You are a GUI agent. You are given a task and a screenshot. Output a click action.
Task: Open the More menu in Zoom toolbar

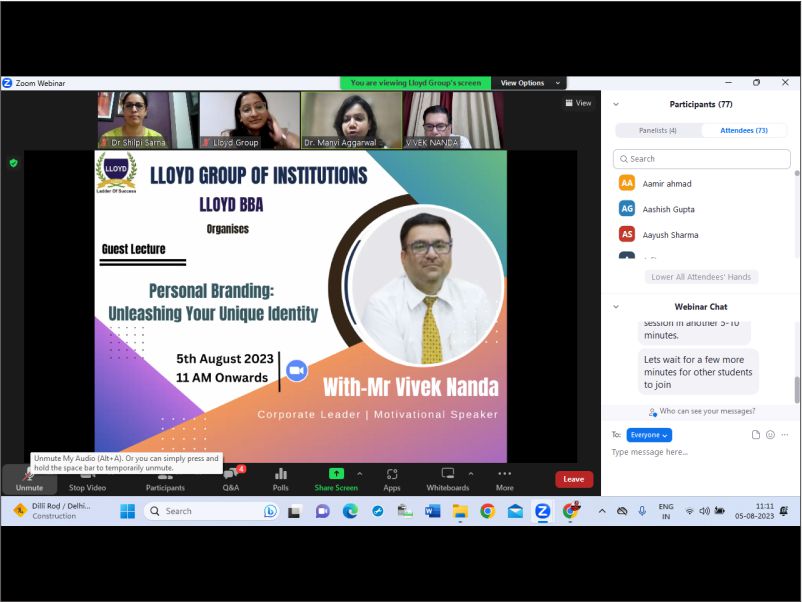point(505,480)
